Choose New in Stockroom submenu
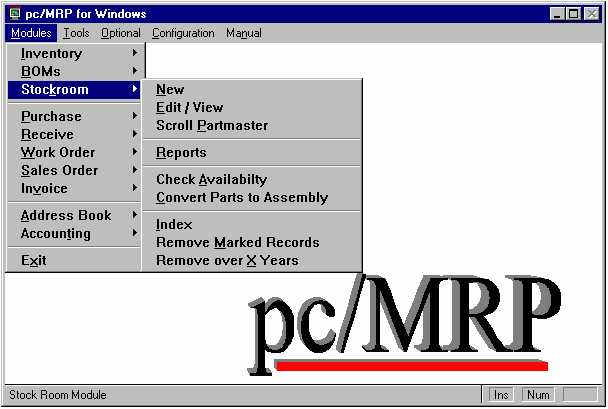 (252, 90)
